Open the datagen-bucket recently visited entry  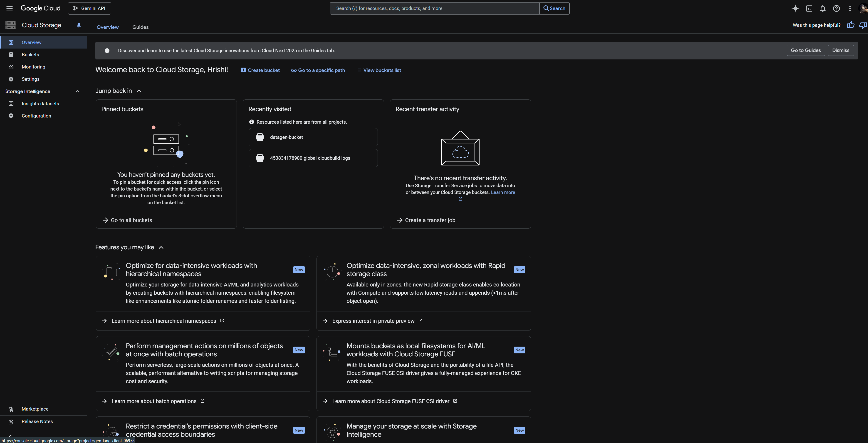point(313,137)
